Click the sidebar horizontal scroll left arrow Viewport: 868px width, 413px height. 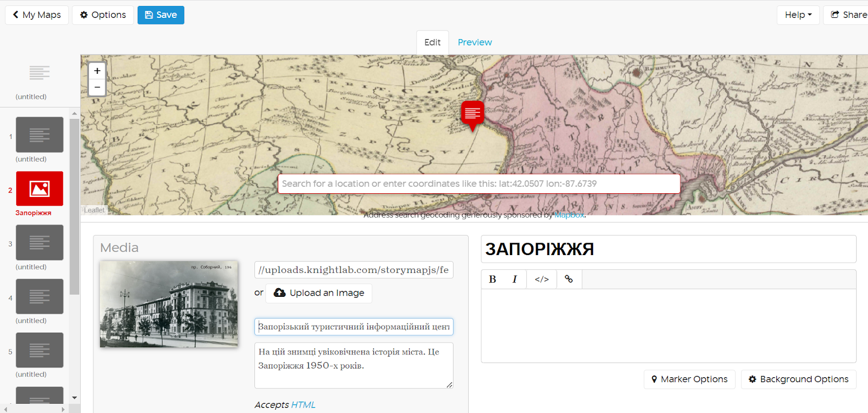click(6, 409)
